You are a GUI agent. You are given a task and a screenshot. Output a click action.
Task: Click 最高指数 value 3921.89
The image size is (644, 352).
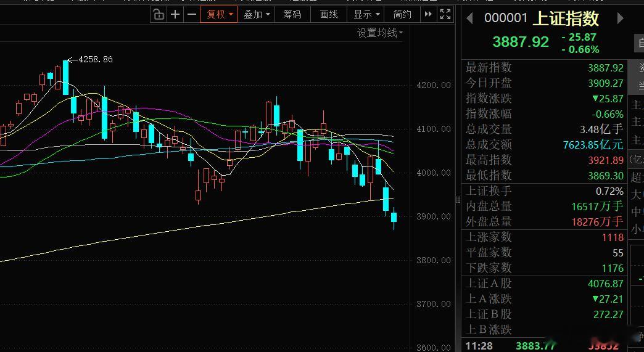605,160
